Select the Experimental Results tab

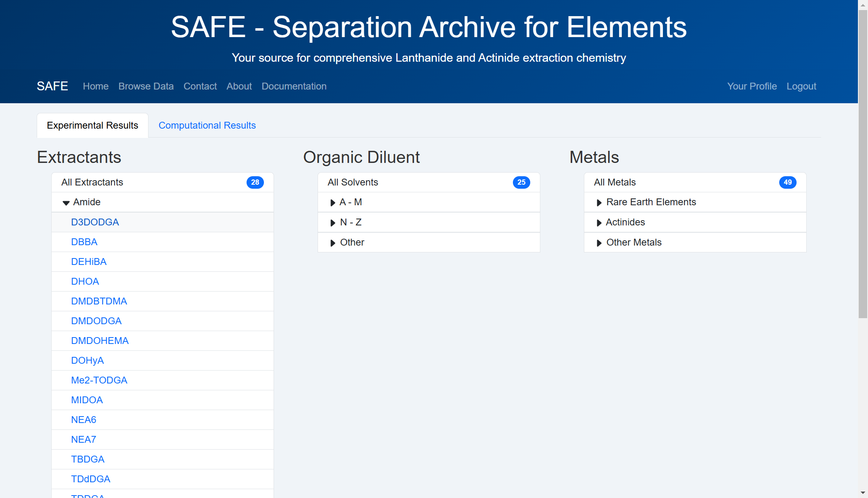[x=92, y=125]
